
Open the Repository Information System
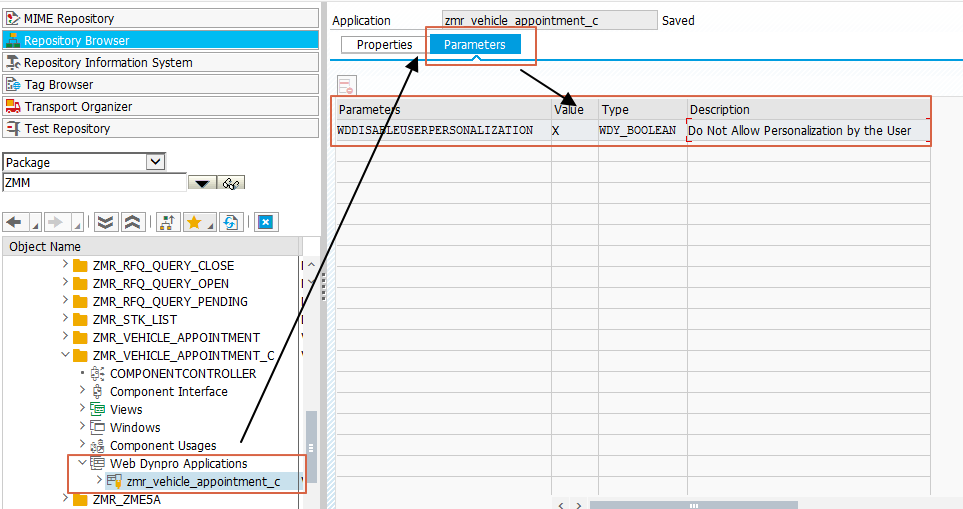pyautogui.click(x=160, y=63)
